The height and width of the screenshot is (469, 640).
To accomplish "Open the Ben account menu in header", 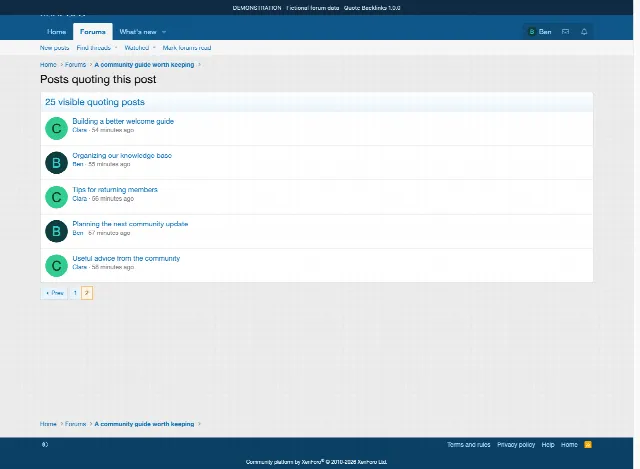I will [540, 32].
